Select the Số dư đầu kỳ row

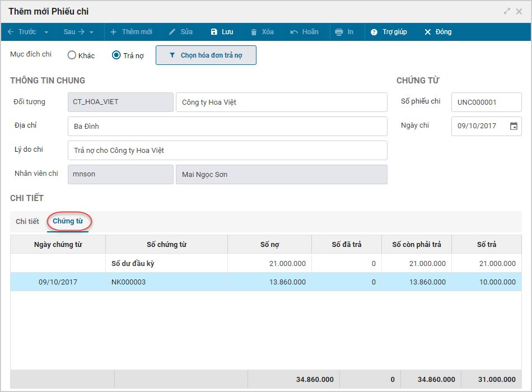pyautogui.click(x=266, y=263)
